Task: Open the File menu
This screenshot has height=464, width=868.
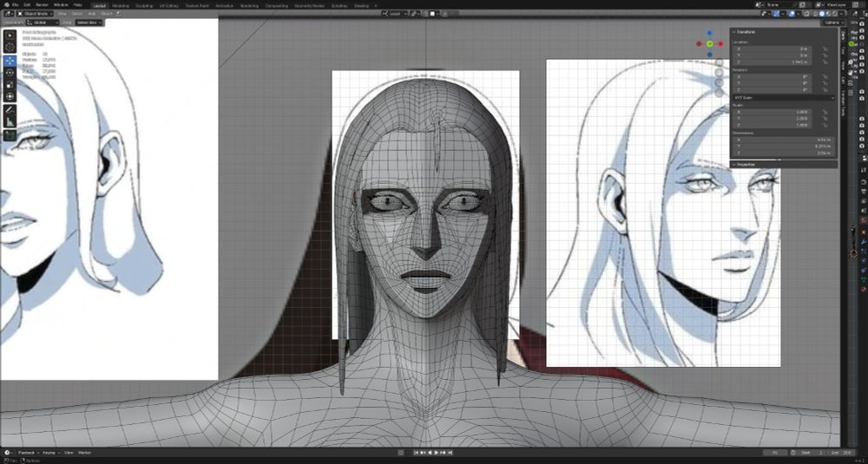Action: 16,5
